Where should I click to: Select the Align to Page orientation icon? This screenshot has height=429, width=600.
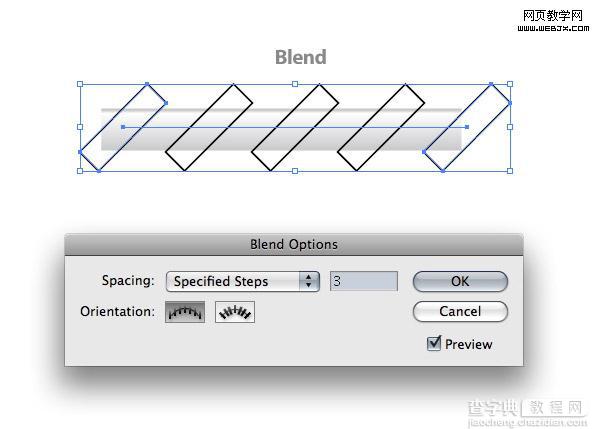point(185,312)
